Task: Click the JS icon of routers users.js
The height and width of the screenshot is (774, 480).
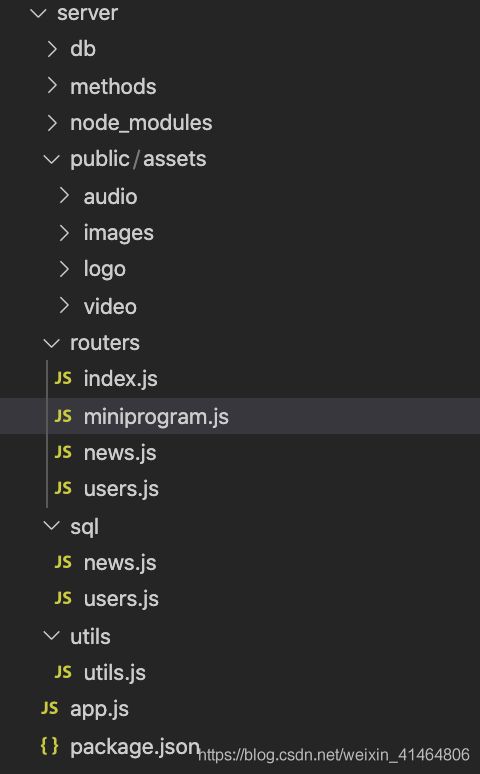Action: [63, 488]
